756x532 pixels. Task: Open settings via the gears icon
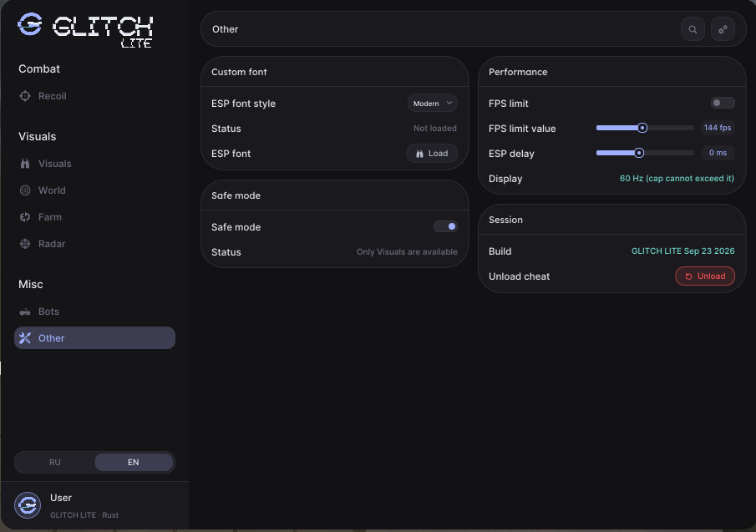pos(723,29)
